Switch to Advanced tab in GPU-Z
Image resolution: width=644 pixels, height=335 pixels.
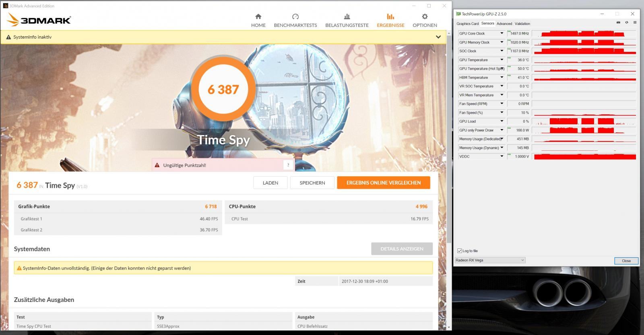point(504,24)
